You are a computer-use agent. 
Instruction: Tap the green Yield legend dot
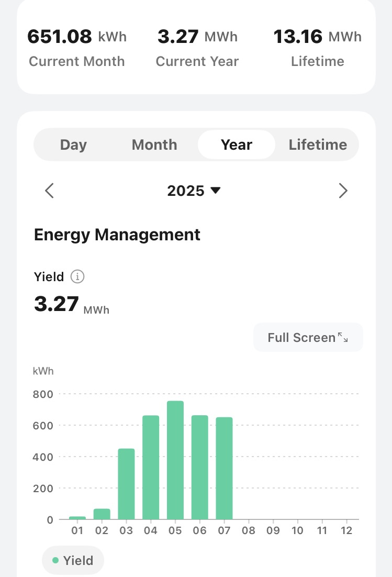(55, 561)
